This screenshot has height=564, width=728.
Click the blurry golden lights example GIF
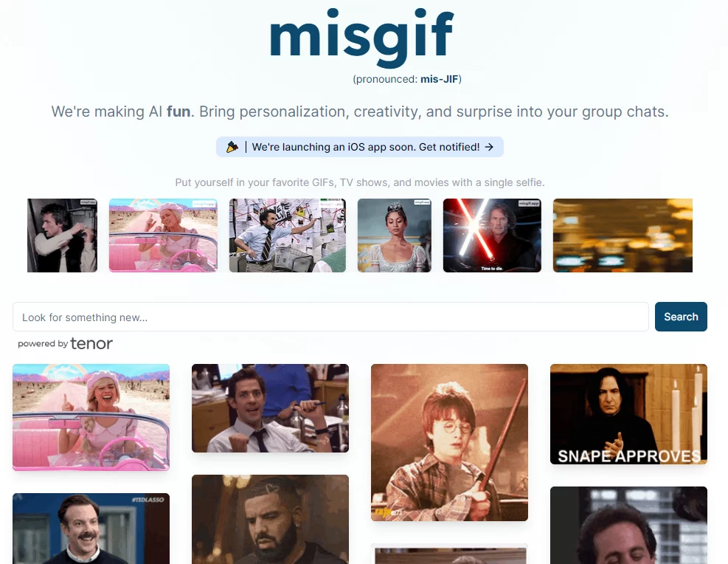[x=623, y=235]
